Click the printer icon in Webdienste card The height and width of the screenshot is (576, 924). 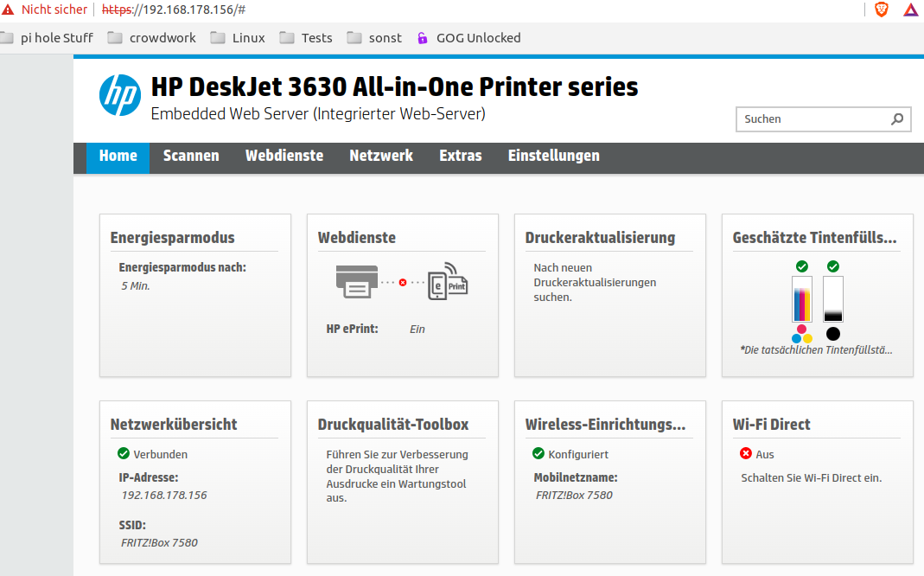(x=356, y=282)
